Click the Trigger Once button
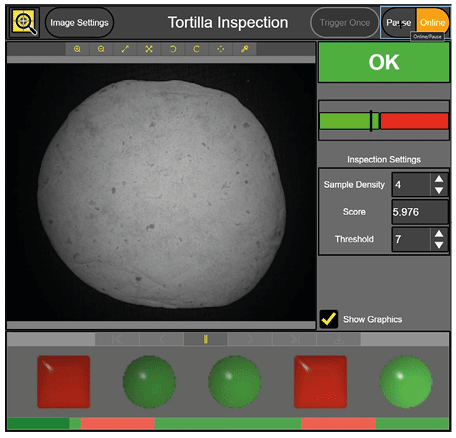This screenshot has width=456, height=438. 345,23
